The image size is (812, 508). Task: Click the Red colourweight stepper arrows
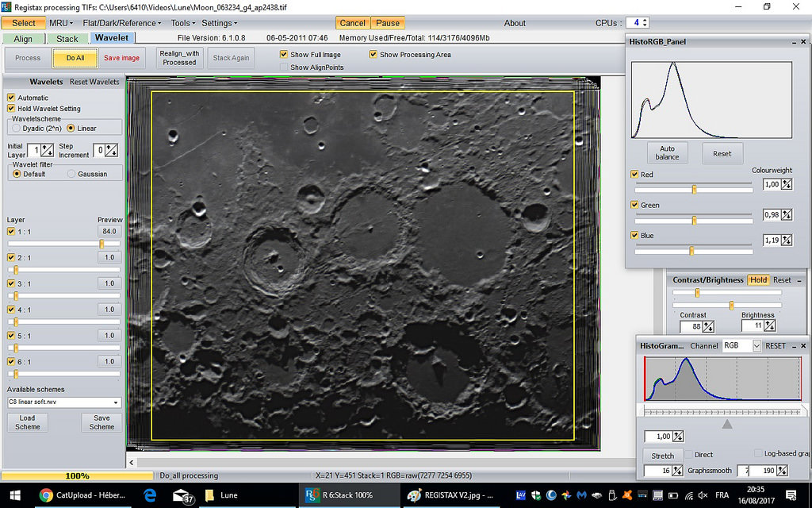coord(787,184)
